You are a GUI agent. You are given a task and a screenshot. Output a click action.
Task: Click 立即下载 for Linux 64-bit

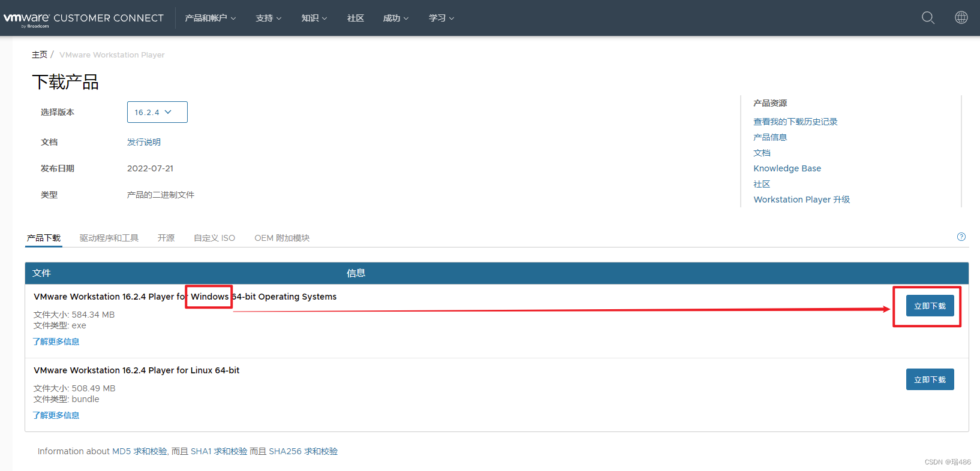point(930,380)
